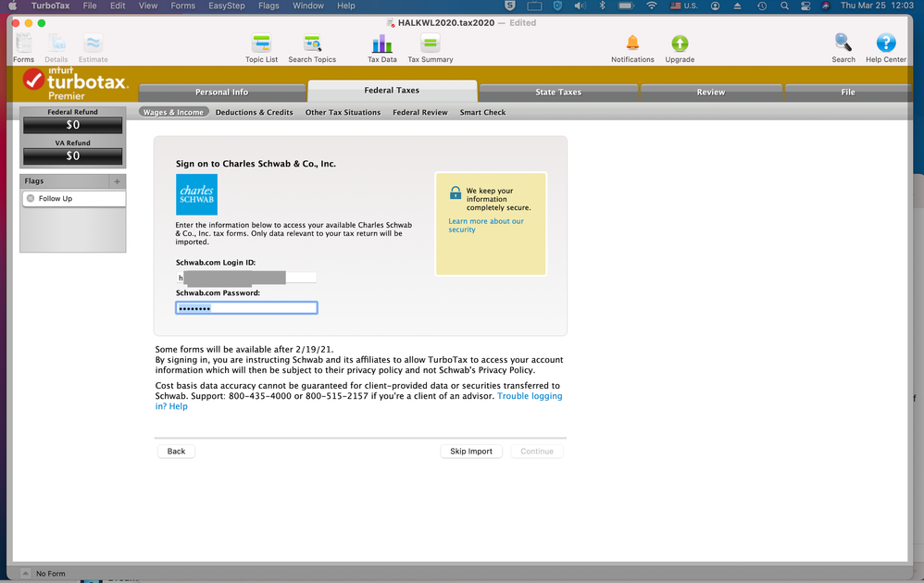This screenshot has width=924, height=583.
Task: Click the Charles Schwab logo
Action: tap(196, 194)
